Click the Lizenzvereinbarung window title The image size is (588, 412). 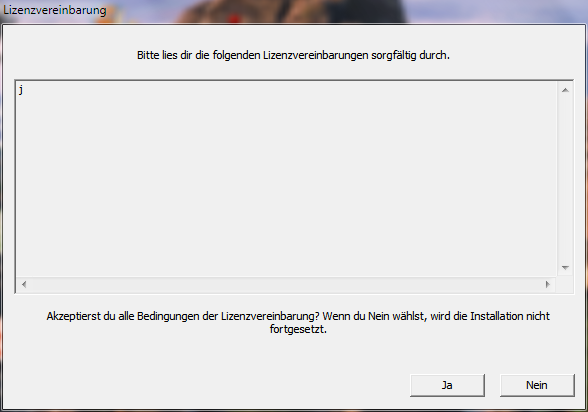(55, 10)
